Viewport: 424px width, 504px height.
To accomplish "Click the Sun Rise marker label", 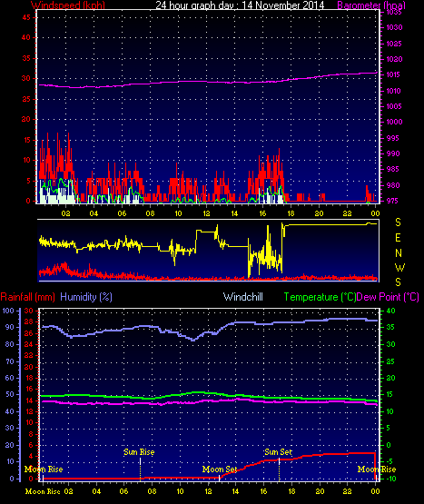I will [x=139, y=452].
